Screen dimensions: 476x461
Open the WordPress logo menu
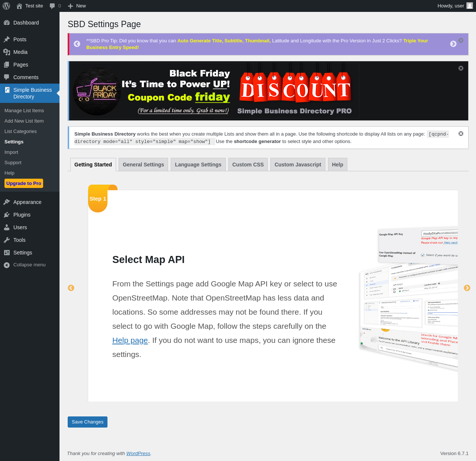pos(6,6)
